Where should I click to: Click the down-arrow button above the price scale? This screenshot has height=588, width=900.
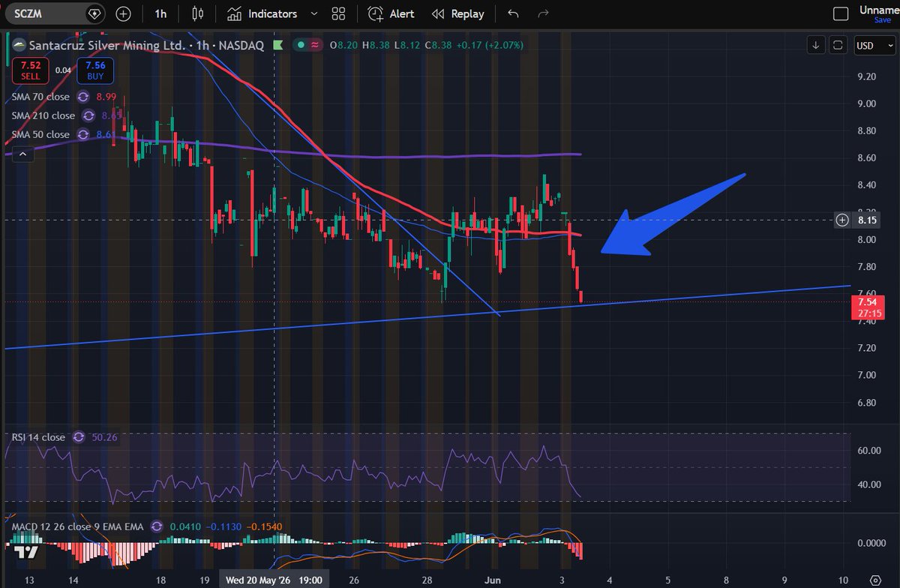tap(817, 45)
